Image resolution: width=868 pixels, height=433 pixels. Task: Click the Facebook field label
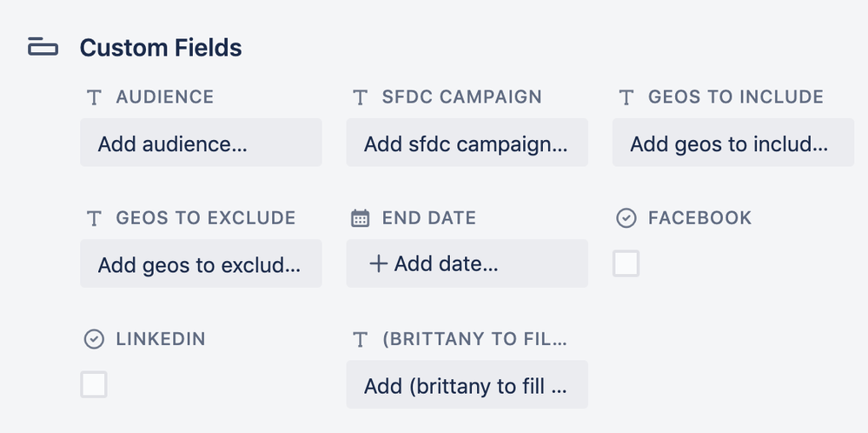699,218
